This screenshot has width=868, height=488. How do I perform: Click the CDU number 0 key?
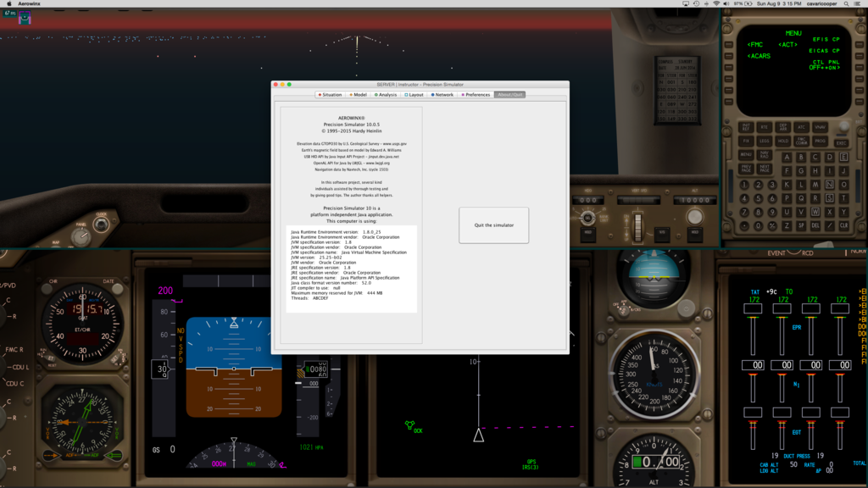tap(759, 225)
